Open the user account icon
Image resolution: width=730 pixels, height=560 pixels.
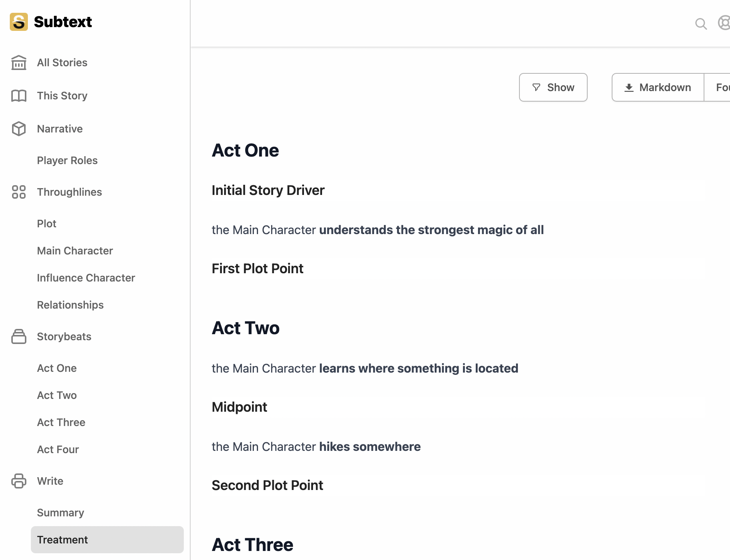(x=724, y=23)
